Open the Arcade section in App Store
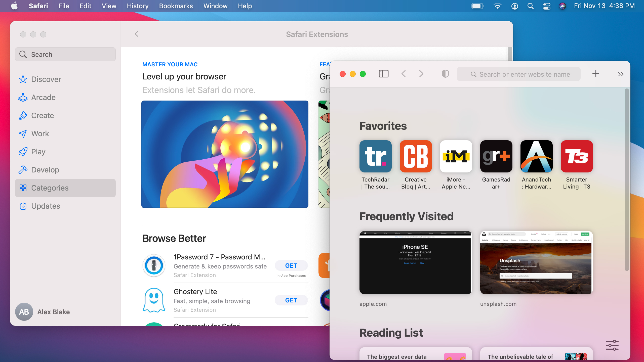Image resolution: width=644 pixels, height=362 pixels. (65, 97)
